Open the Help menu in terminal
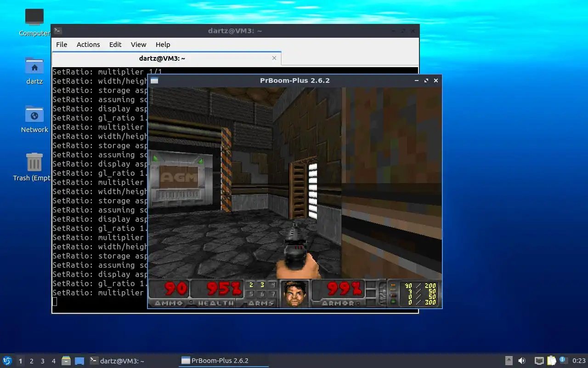Screen dimensions: 588x368 (163, 45)
